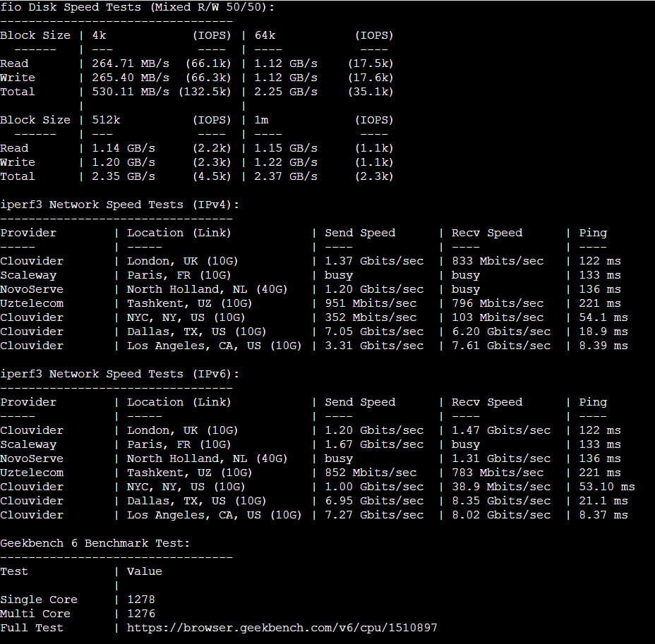This screenshot has height=644, width=655.
Task: Click the IPv4 Los Angeles recv speed 7.61 Gbits/sec
Action: [501, 346]
